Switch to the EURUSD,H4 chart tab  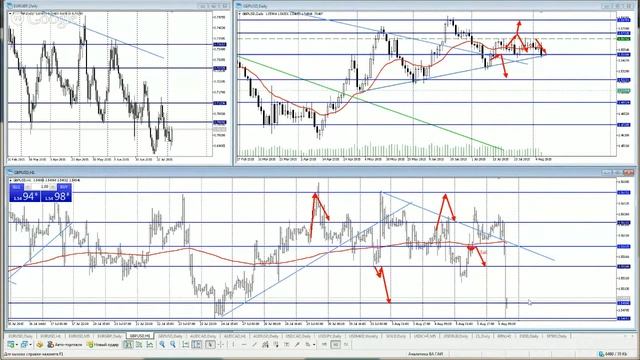(x=50, y=336)
